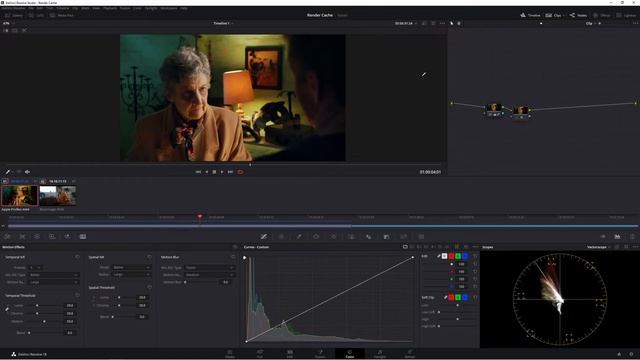Toggle curve channel ganging link
640x360 pixels.
[x=439, y=256]
